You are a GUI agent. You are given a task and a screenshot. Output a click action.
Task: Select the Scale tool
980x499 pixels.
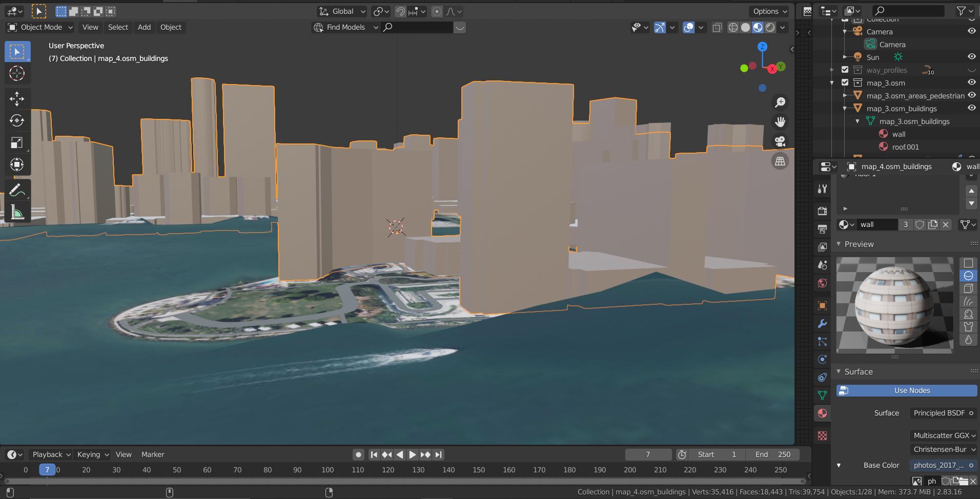coord(17,142)
